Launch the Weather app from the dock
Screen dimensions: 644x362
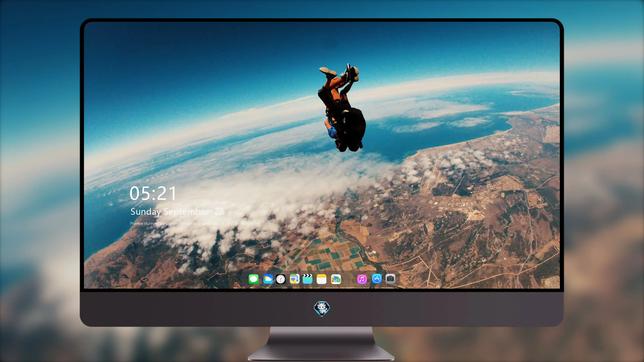[x=268, y=279]
